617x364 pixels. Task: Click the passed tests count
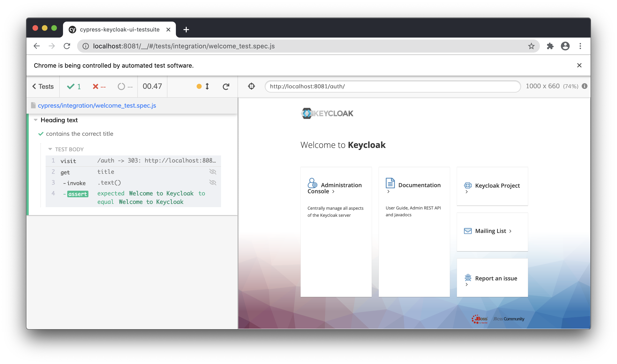coord(74,86)
